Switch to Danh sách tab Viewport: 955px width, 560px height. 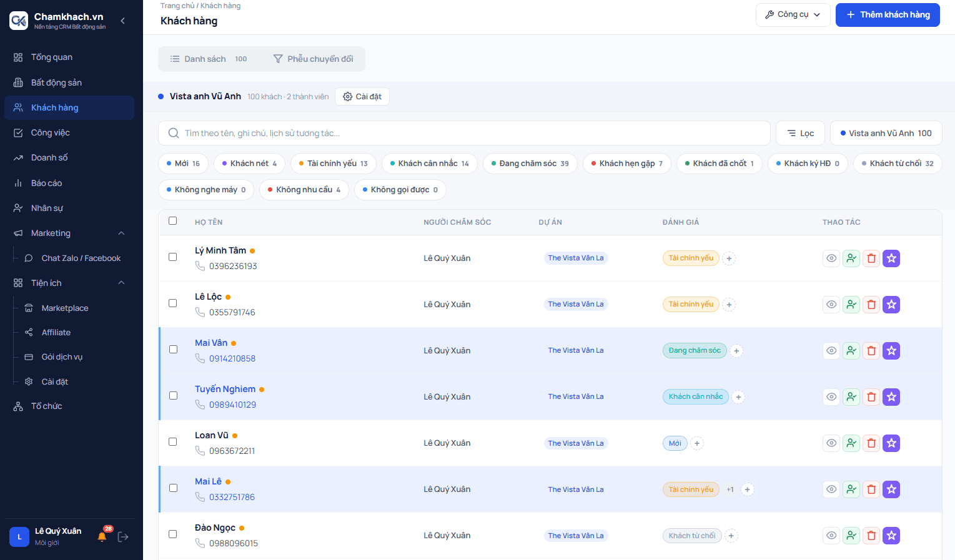coord(209,59)
